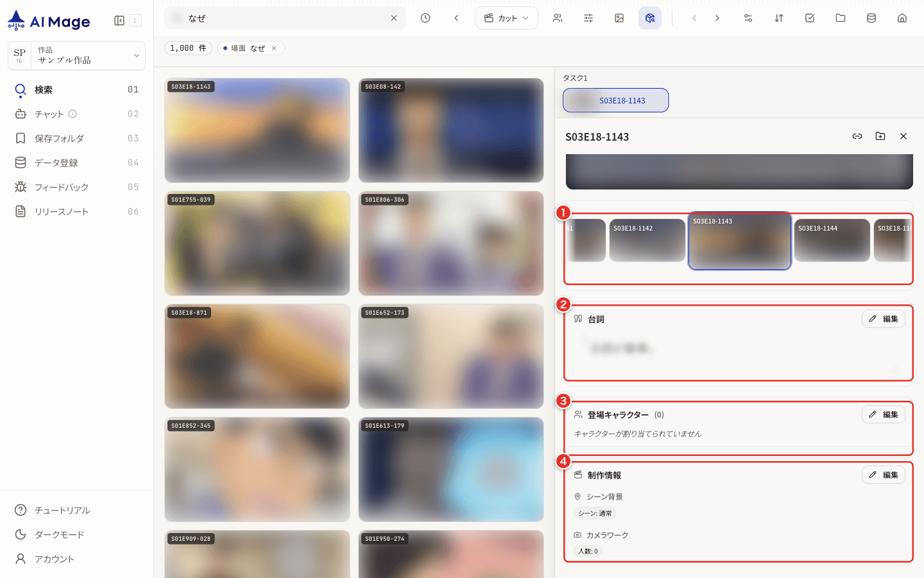Open result thumbnail S01E950-274
Image resolution: width=924 pixels, height=578 pixels.
(451, 554)
